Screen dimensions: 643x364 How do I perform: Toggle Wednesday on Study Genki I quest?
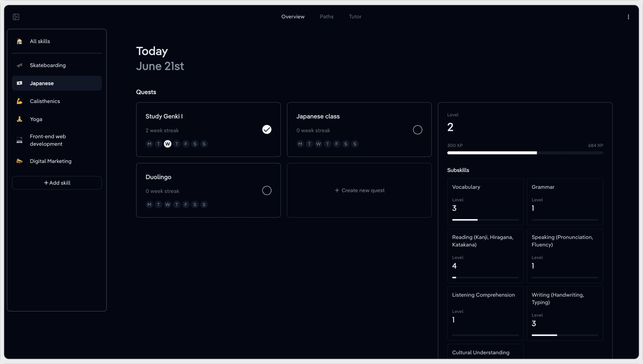click(168, 144)
